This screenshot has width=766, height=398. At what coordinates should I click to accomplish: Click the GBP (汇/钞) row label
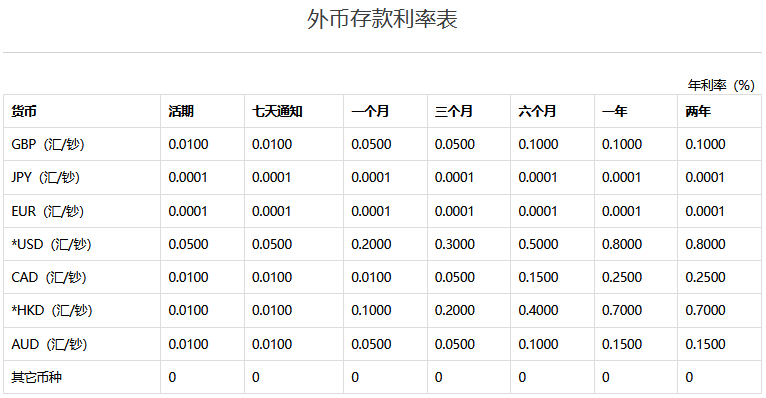[x=48, y=145]
